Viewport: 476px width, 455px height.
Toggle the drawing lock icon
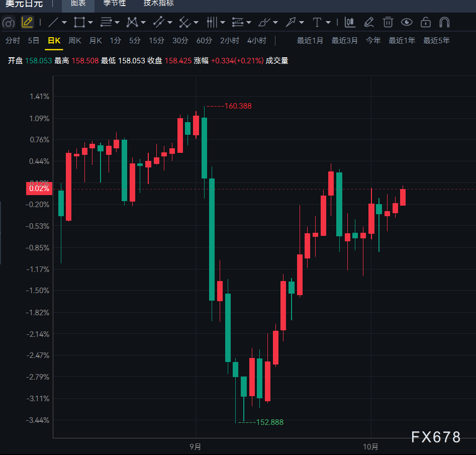426,22
